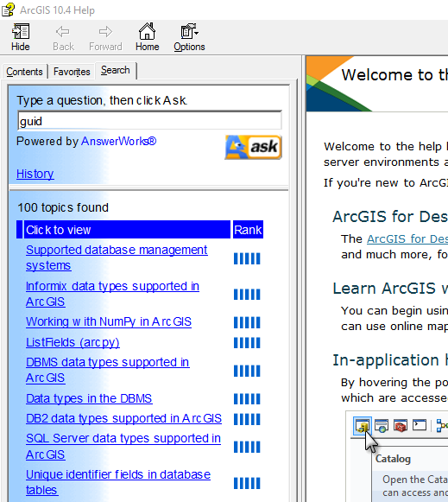Click the Forward arrow toolbar icon

coord(105,31)
